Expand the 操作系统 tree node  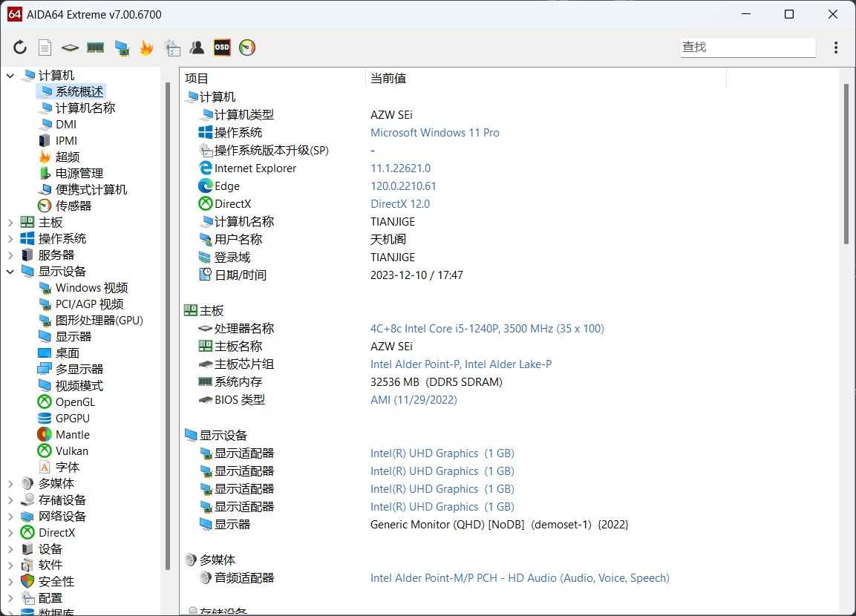point(10,239)
